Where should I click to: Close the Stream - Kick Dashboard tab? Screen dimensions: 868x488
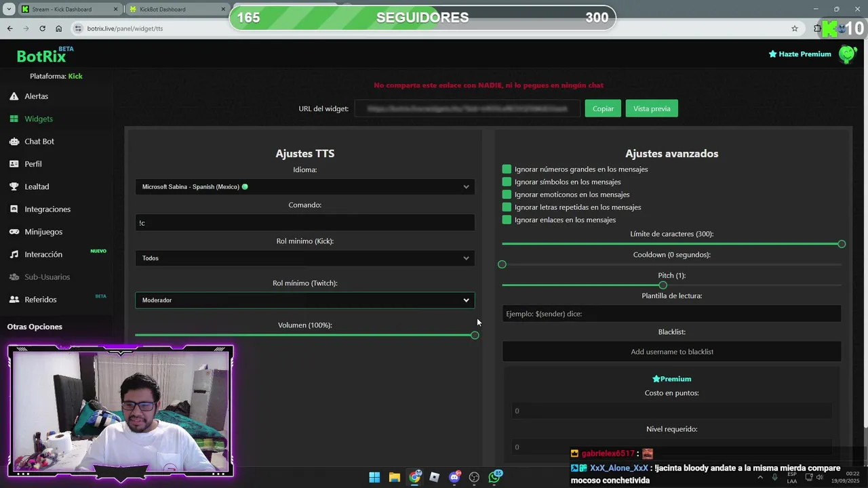pos(115,9)
